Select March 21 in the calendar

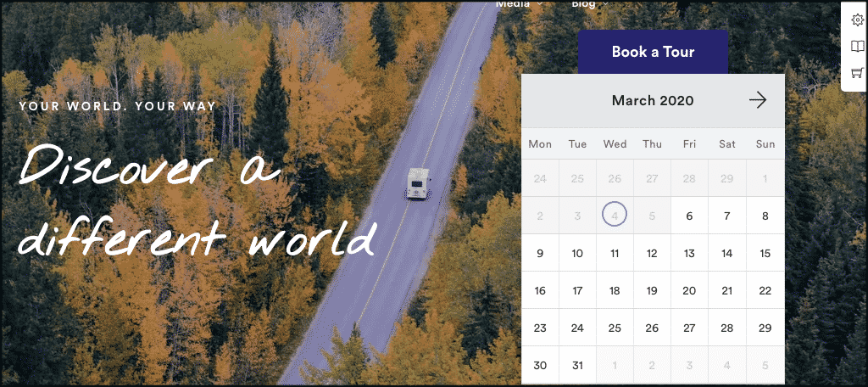point(726,290)
